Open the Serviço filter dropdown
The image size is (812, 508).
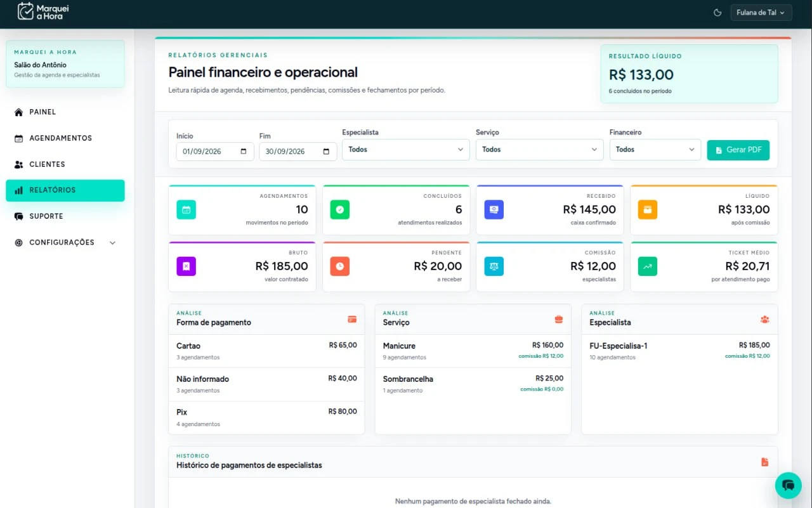(539, 150)
